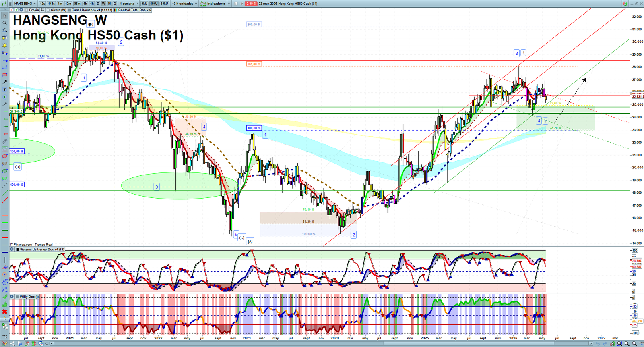Select the black horizontal line tool

[5, 209]
